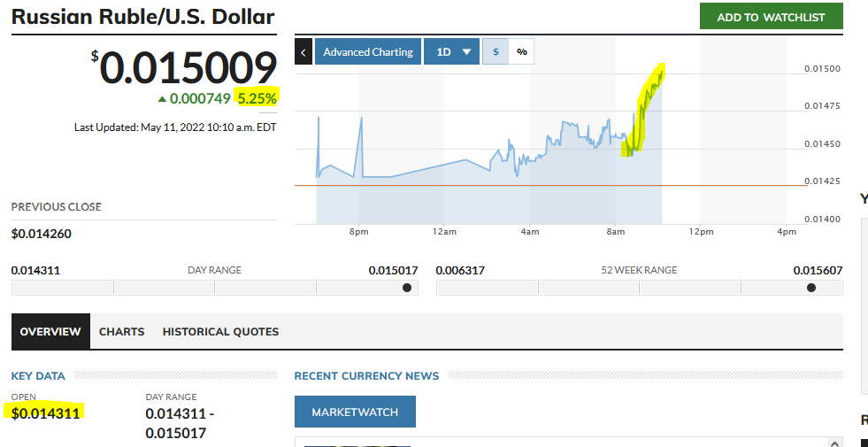Click the Add to Watchlist button

[772, 17]
